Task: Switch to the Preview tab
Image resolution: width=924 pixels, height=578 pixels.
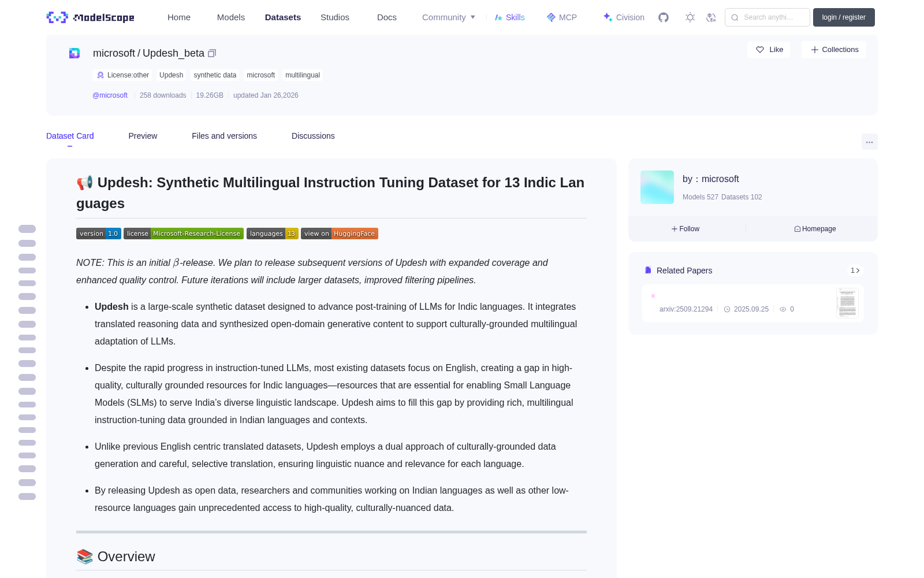Action: 143,136
